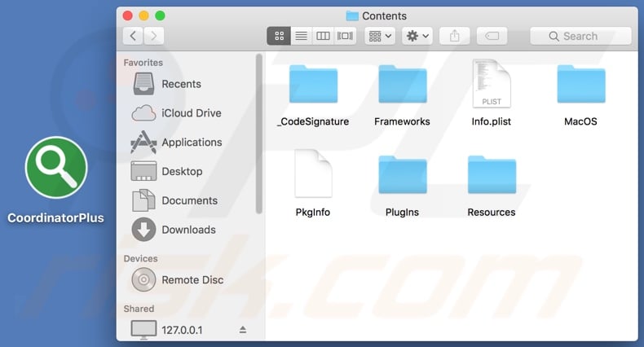
Task: Switch to column view
Action: [x=323, y=36]
